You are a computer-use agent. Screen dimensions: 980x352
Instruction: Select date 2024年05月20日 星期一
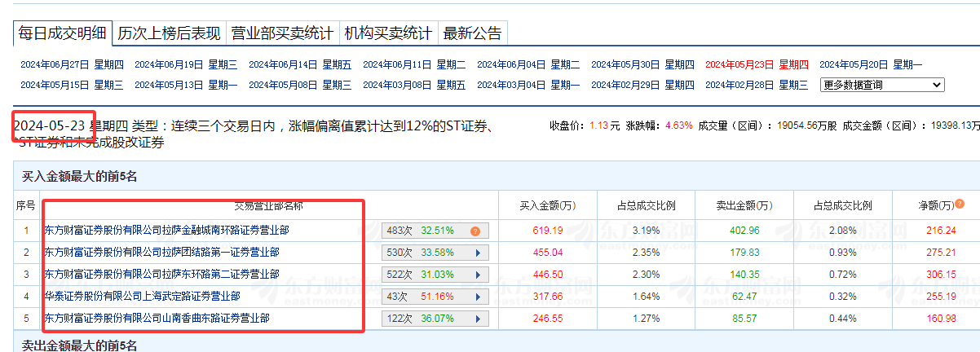coord(871,64)
